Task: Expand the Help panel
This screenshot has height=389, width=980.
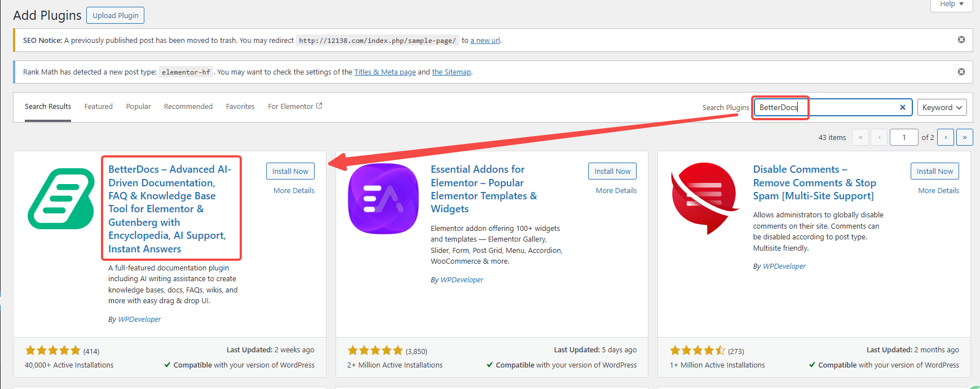Action: click(x=951, y=5)
